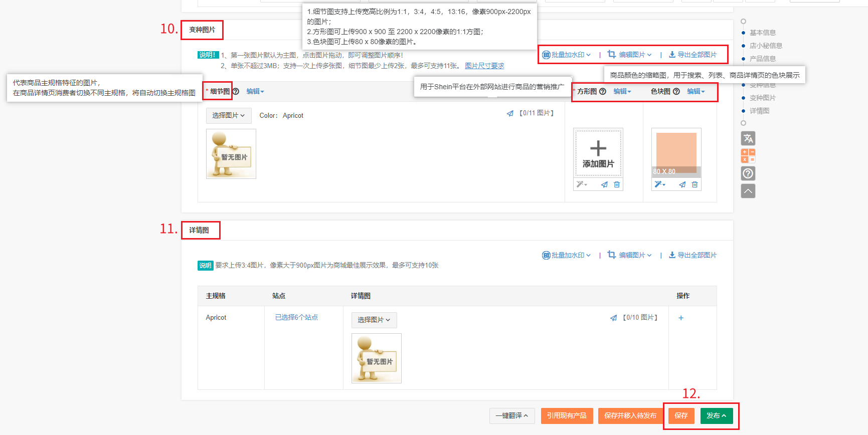Click the orange 保存 button
The width and height of the screenshot is (868, 435).
681,415
